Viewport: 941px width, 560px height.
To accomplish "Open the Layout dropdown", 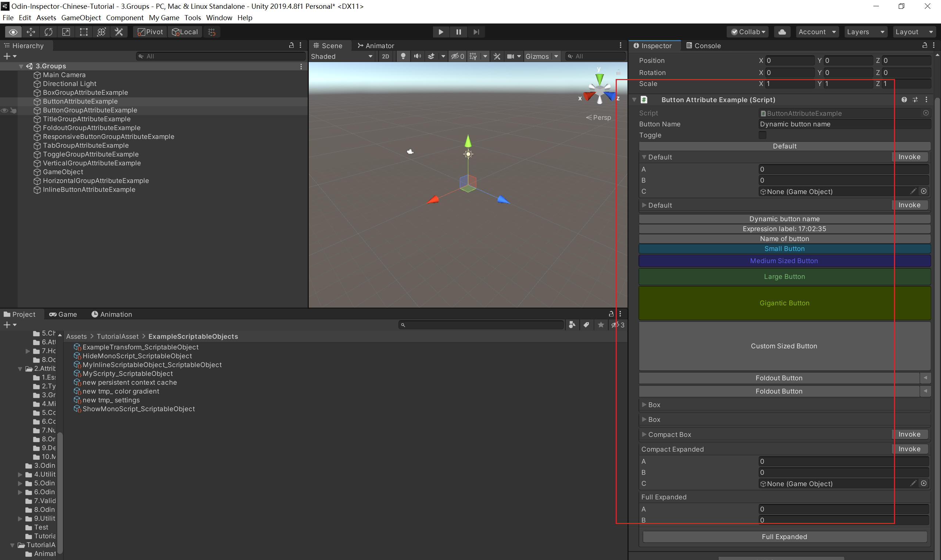I will point(914,32).
